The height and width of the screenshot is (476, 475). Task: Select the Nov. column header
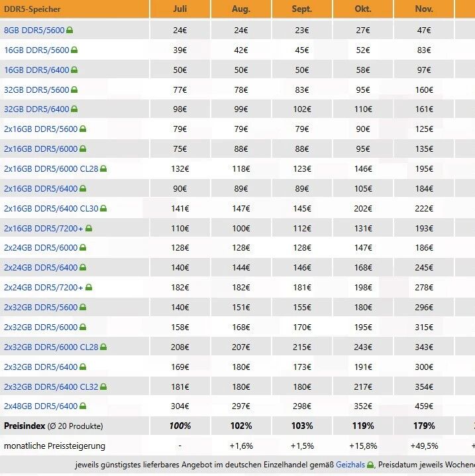[x=424, y=9]
